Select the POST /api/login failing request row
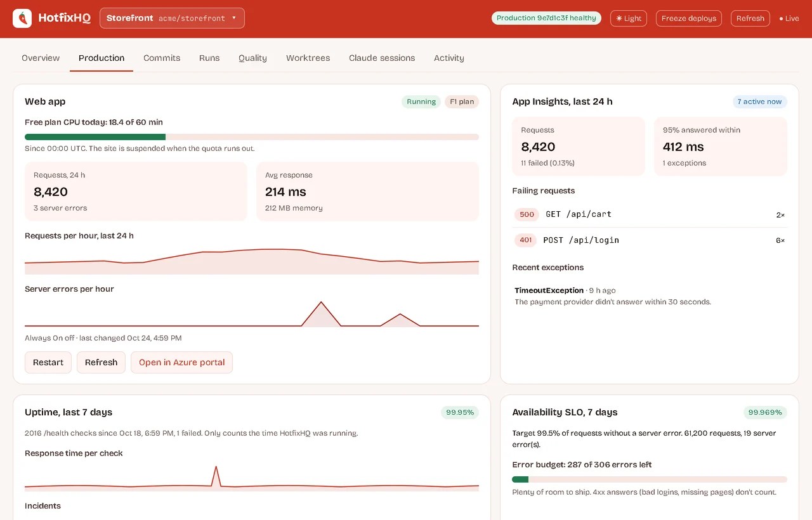812x520 pixels. (650, 240)
